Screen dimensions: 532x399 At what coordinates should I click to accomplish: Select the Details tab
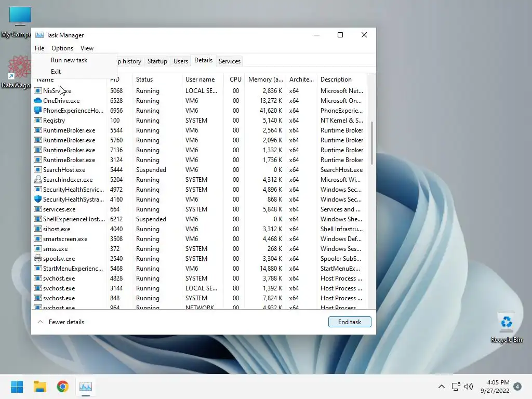pos(203,60)
